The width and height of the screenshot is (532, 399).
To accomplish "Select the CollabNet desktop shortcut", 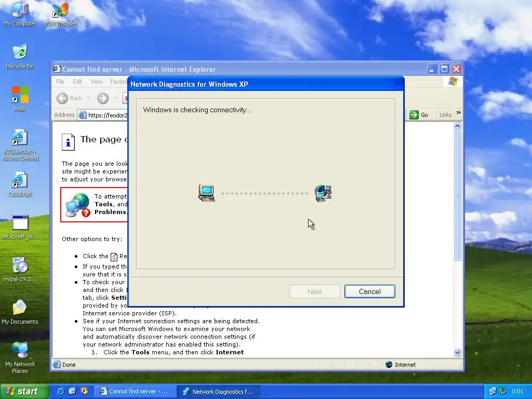I will click(x=20, y=184).
